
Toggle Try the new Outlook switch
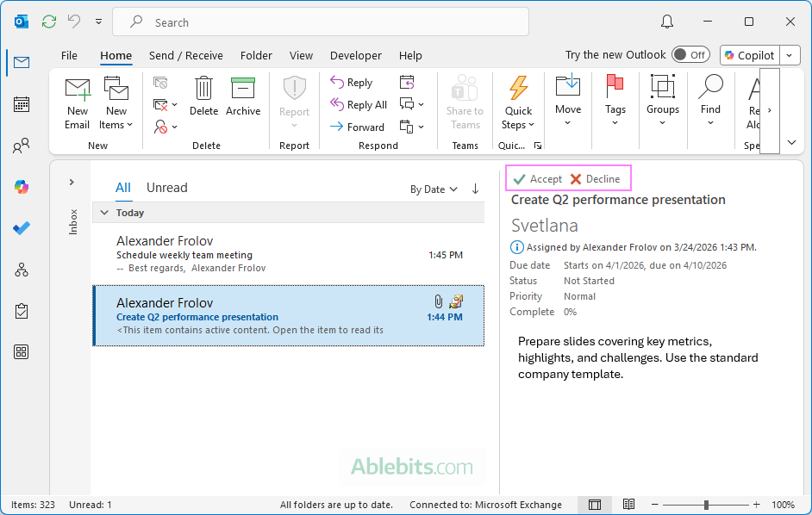coord(690,54)
